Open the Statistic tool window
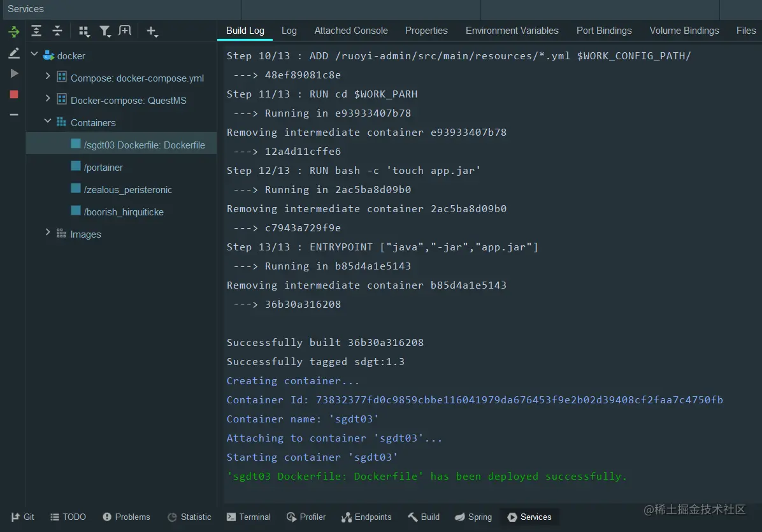762x532 pixels. (x=189, y=517)
